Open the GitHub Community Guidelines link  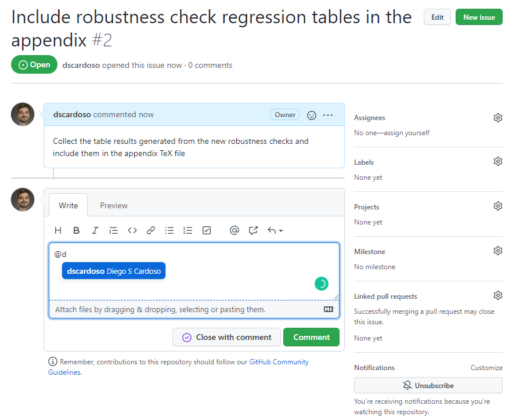click(279, 362)
